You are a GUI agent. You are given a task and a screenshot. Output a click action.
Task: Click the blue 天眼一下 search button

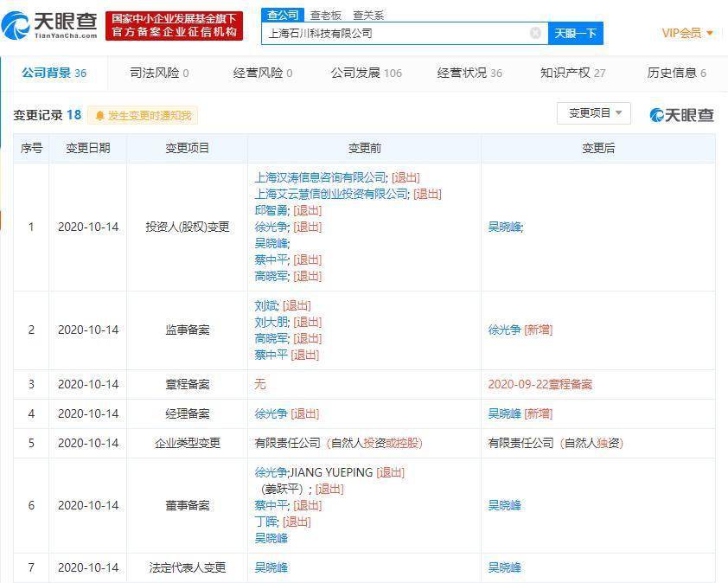[575, 32]
